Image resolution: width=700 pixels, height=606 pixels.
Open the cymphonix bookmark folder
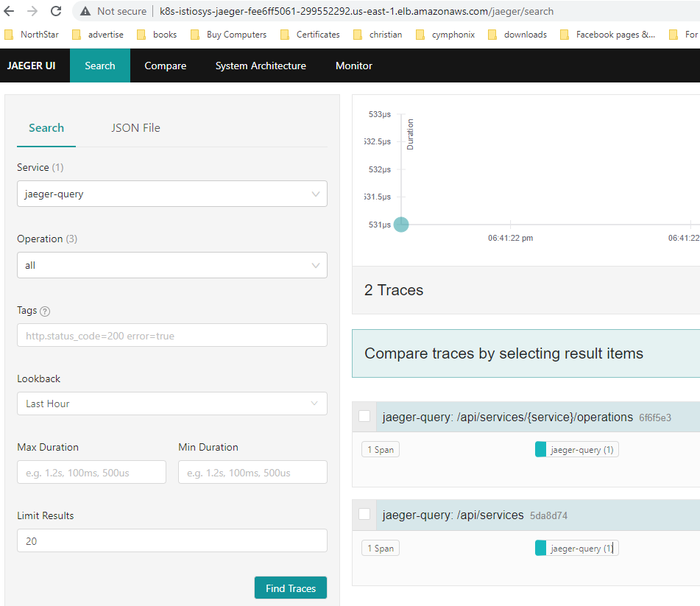(445, 35)
